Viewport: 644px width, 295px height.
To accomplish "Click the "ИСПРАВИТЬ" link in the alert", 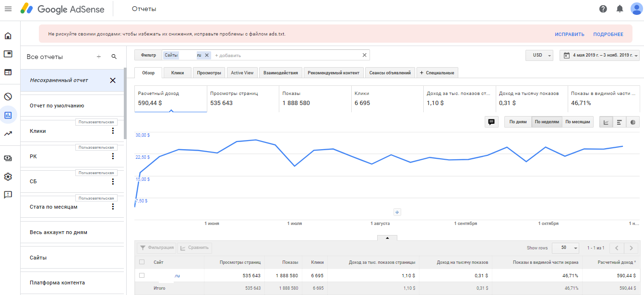I will click(x=570, y=35).
